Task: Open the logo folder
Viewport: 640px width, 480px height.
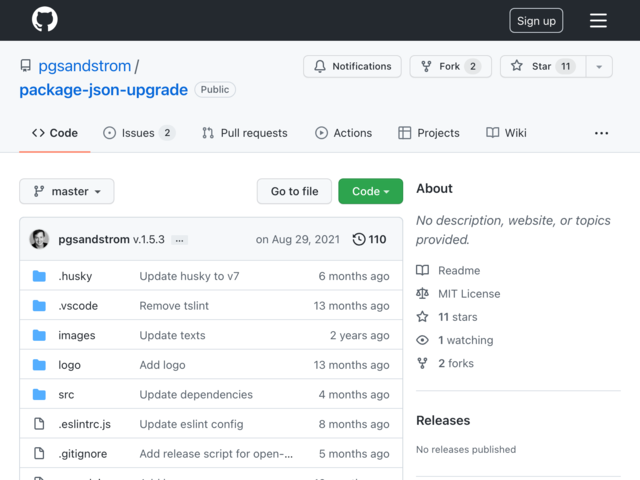Action: point(69,364)
